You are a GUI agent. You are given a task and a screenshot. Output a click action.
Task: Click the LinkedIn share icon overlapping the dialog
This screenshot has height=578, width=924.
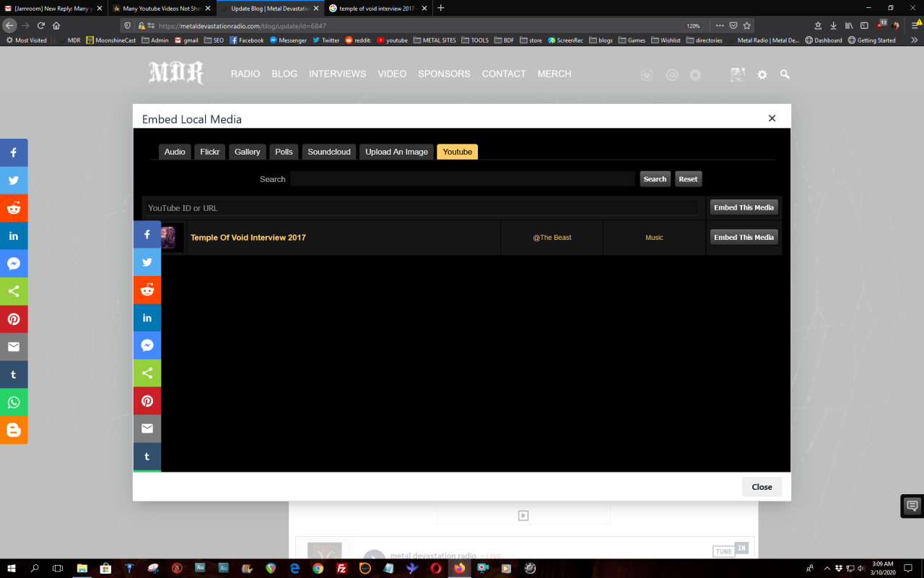tap(147, 318)
